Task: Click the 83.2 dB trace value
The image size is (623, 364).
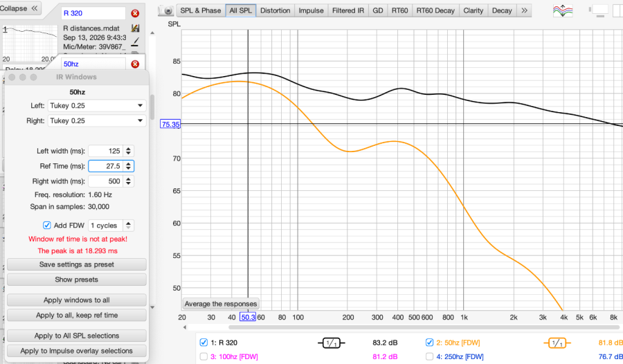Action: pos(385,343)
